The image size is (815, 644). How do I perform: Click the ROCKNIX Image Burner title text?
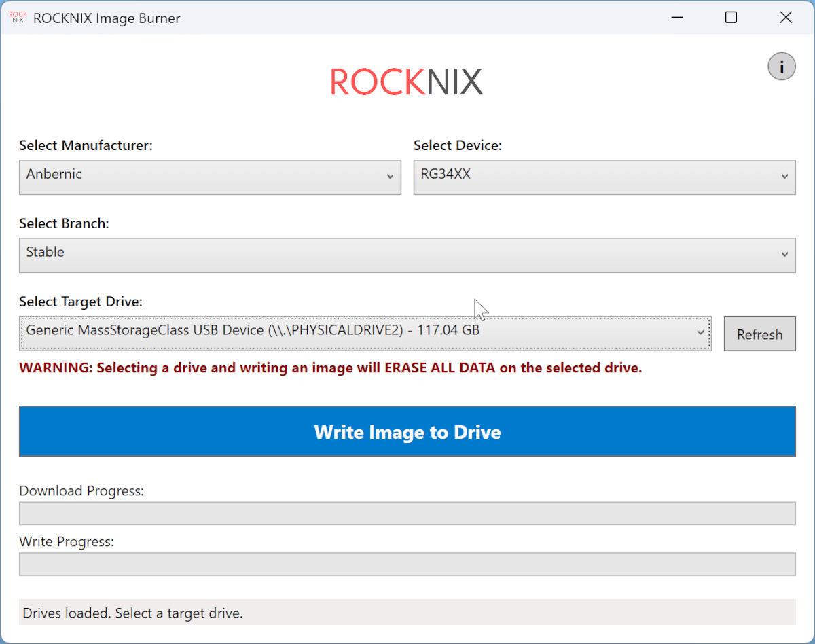[x=107, y=18]
